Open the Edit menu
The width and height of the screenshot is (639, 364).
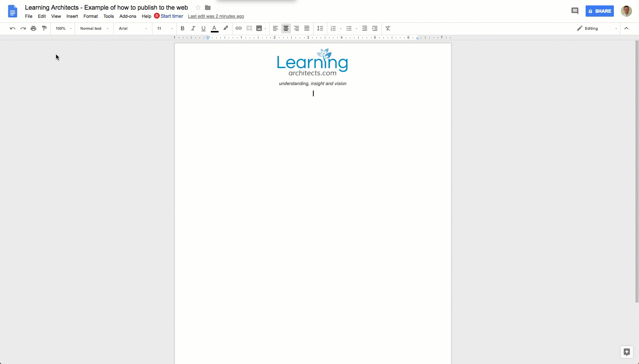(42, 16)
